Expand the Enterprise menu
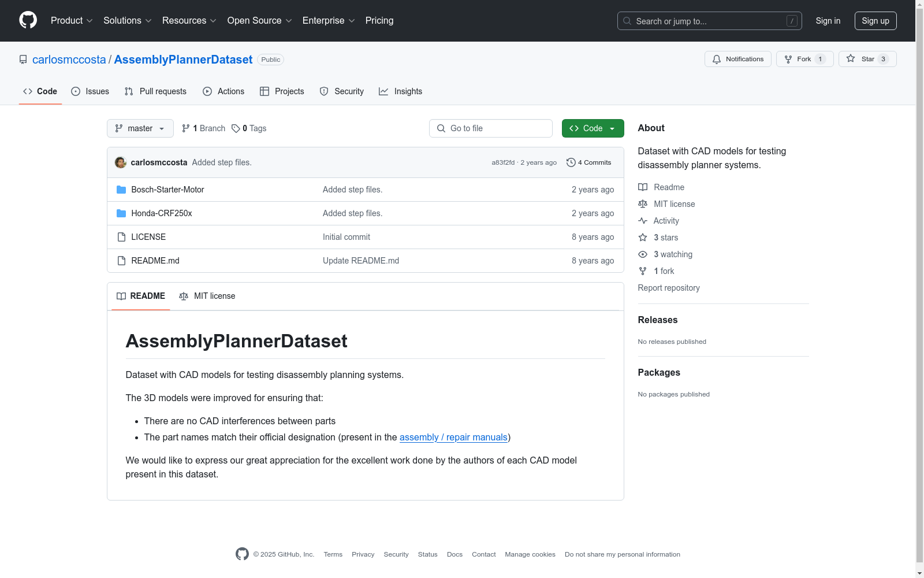Screen dimensions: 924x578 (x=329, y=20)
